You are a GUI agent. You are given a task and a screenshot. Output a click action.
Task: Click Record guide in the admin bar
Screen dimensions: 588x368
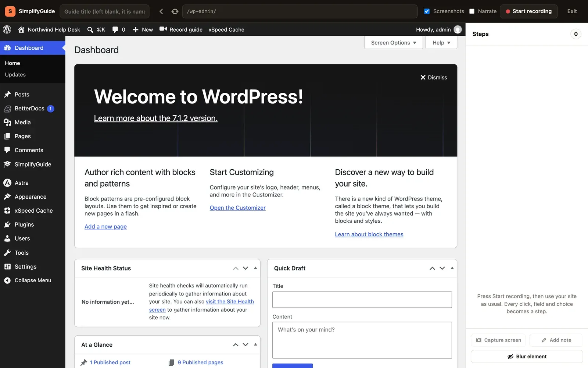click(181, 29)
